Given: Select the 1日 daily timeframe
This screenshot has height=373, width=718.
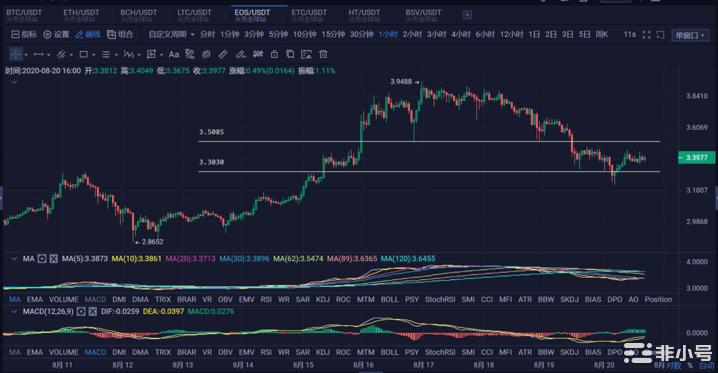Looking at the screenshot, I should (x=534, y=34).
